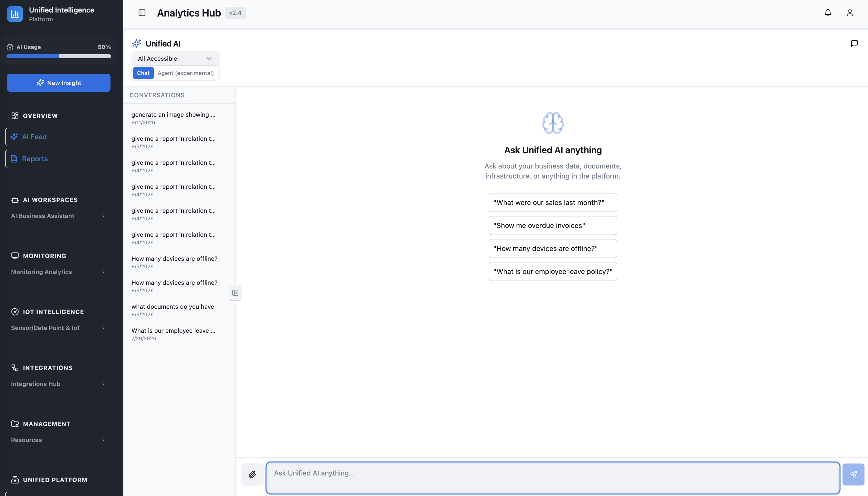Toggle the sidebar panel icon beside Analytics Hub
Viewport: 868px width, 496px height.
142,13
